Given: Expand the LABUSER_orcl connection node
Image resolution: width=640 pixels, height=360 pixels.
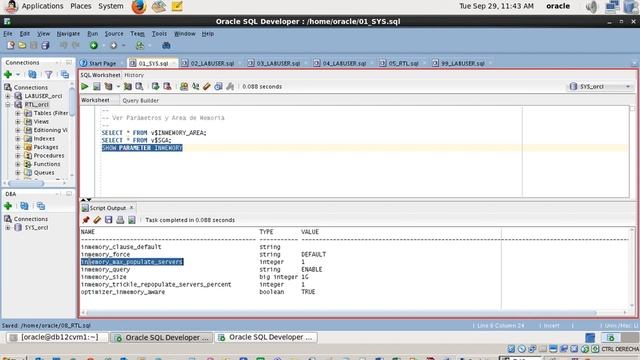Looking at the screenshot, I should (8, 96).
